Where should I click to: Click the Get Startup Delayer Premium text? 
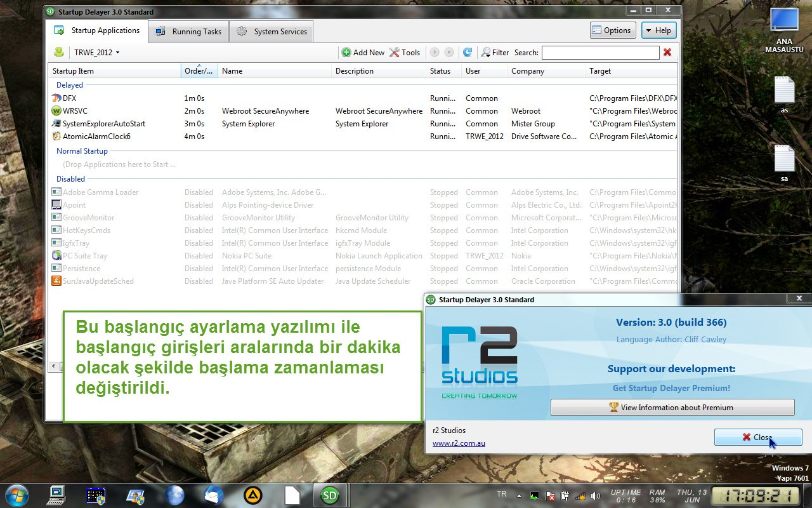tap(671, 388)
